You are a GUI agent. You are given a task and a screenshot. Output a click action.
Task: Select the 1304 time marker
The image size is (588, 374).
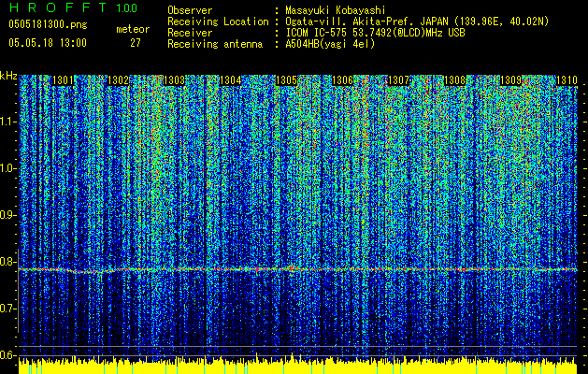pyautogui.click(x=231, y=81)
